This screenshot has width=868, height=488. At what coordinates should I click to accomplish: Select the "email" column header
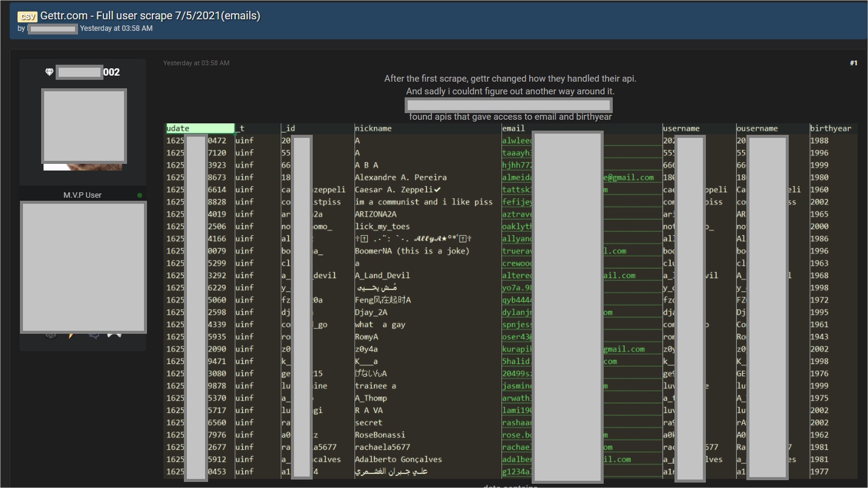tap(514, 128)
